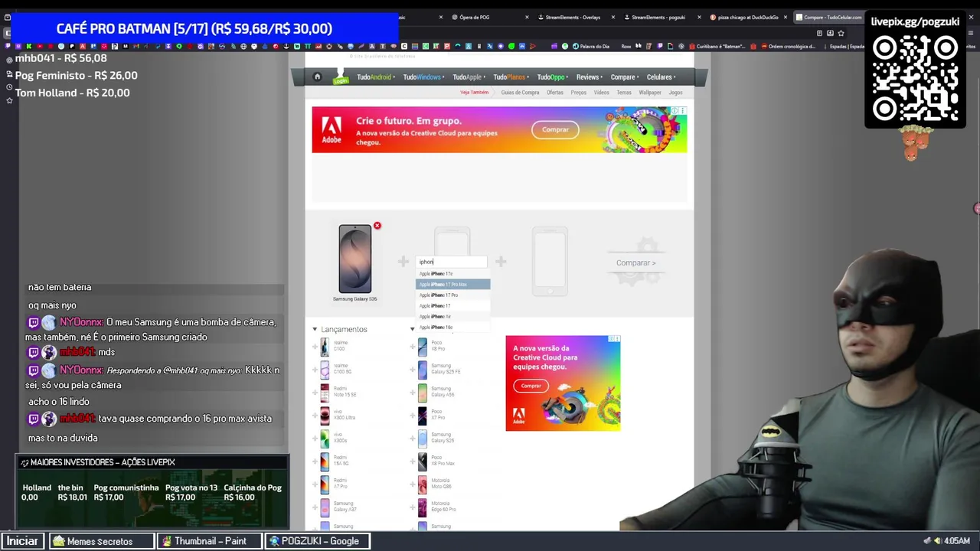
Task: Choose Apple iPhone 17e suggestion
Action: click(x=452, y=273)
